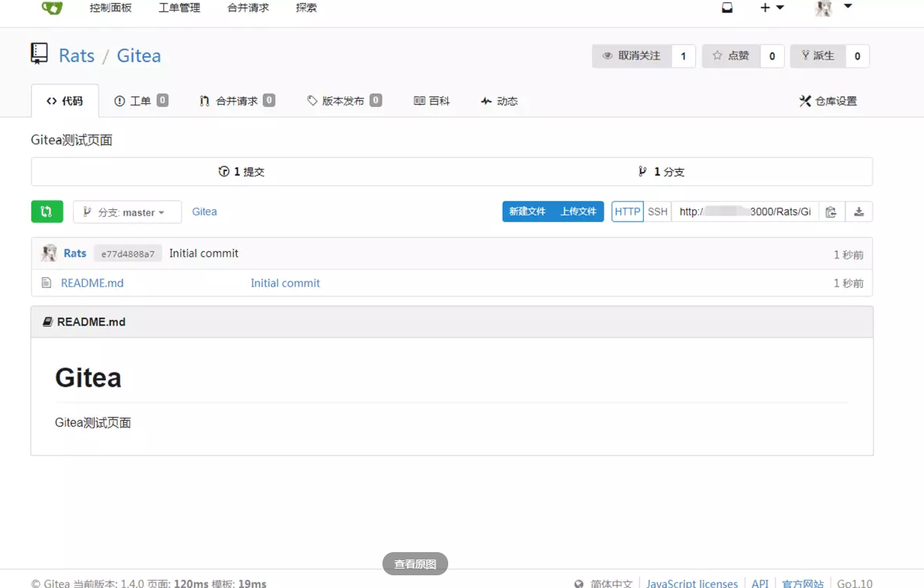Click the repository book icon beside Rats/Gitea
The height and width of the screenshot is (588, 924).
[39, 53]
